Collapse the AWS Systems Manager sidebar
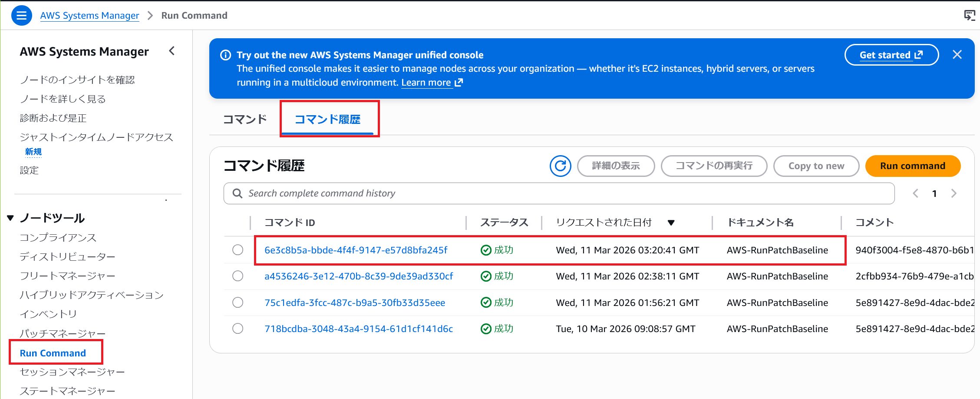The height and width of the screenshot is (399, 980). click(x=172, y=51)
